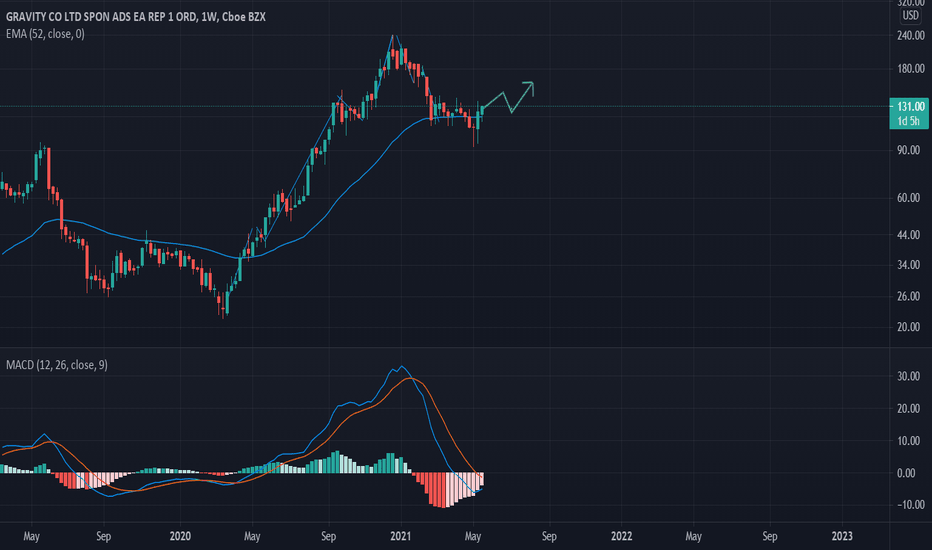Click the 2023 time axis label

842,536
